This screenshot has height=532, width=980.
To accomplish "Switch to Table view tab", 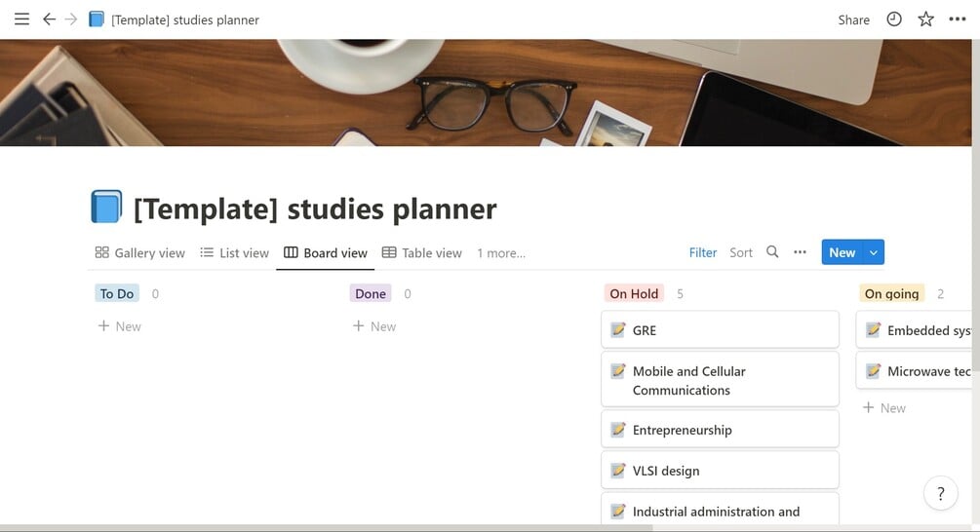I will tap(421, 253).
